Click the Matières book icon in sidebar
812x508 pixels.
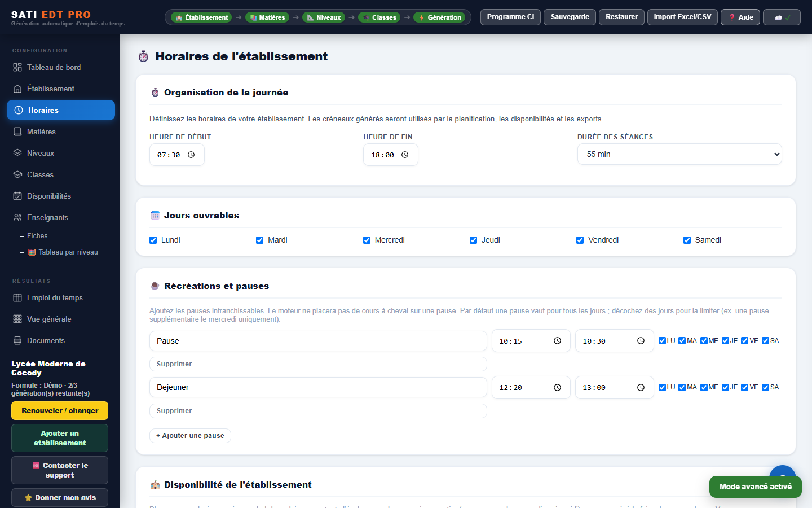point(17,132)
